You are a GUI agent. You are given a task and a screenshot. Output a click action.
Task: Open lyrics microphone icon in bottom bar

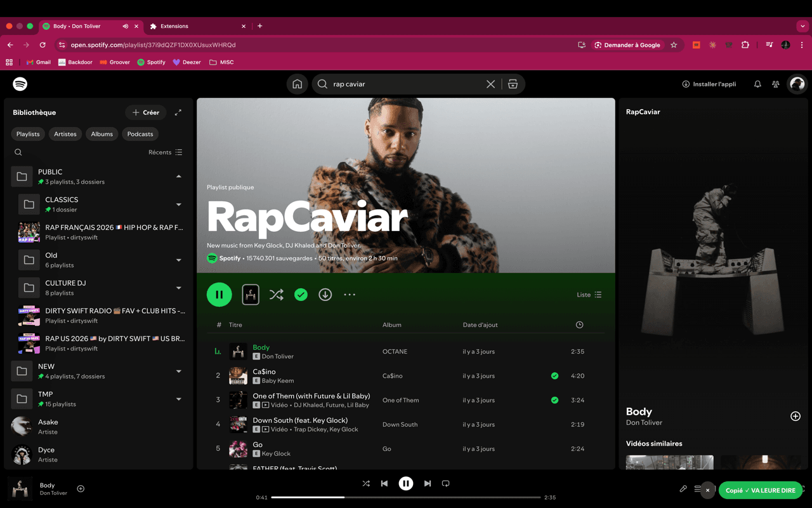pos(683,489)
